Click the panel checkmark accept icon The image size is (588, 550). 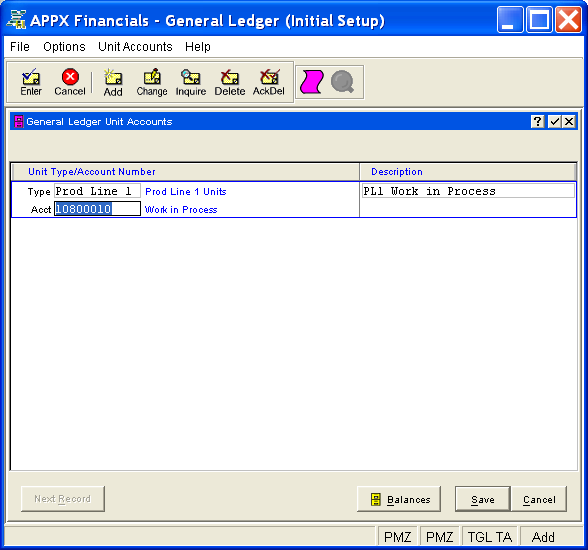click(x=554, y=121)
